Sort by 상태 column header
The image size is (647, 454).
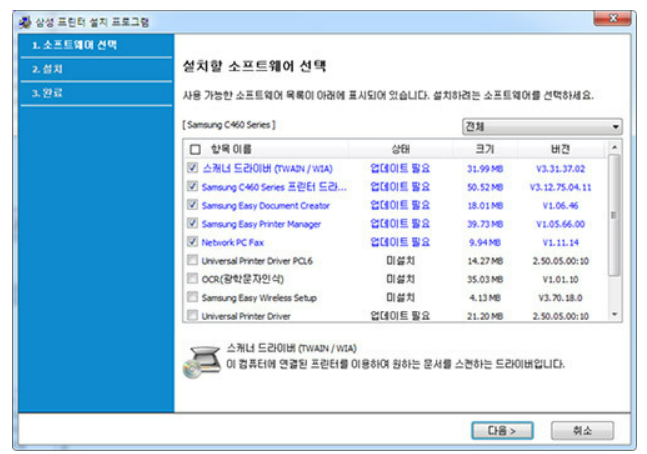click(x=400, y=149)
